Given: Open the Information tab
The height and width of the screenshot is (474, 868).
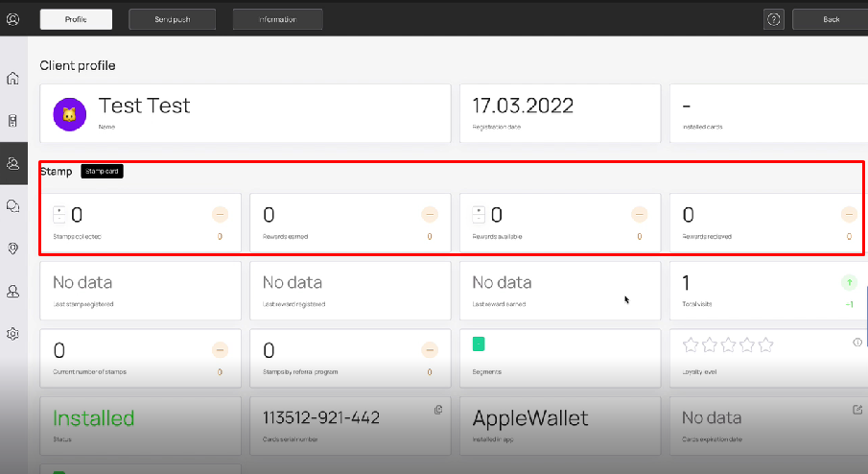Looking at the screenshot, I should coord(278,19).
